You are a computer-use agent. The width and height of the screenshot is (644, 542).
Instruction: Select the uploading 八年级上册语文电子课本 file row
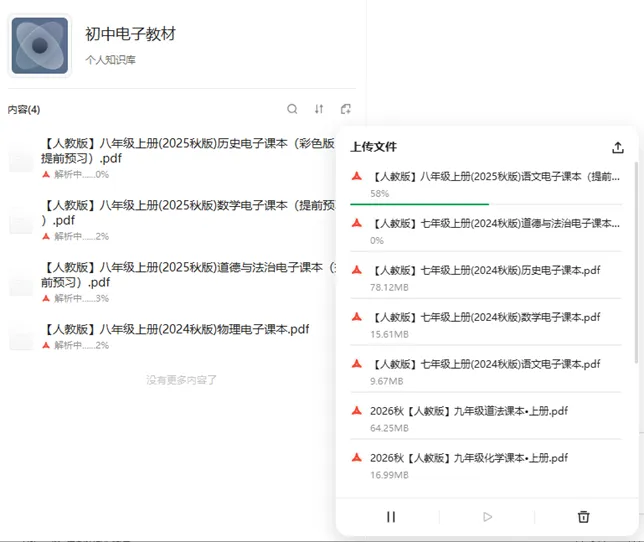(x=486, y=185)
